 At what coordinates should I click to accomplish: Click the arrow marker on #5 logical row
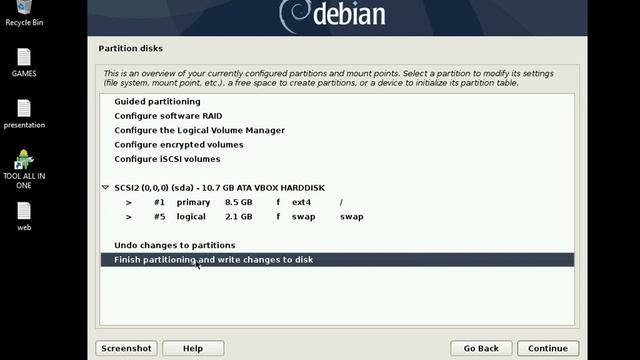click(x=129, y=217)
